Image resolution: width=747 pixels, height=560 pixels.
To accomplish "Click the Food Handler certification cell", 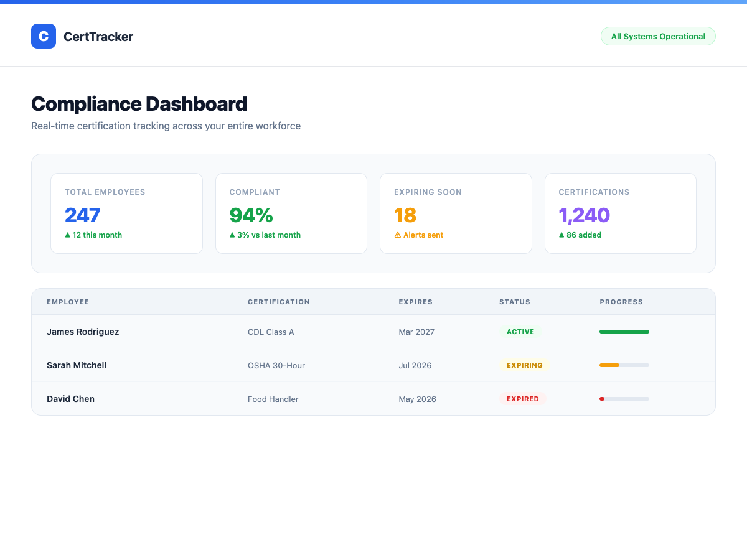I will 273,399.
